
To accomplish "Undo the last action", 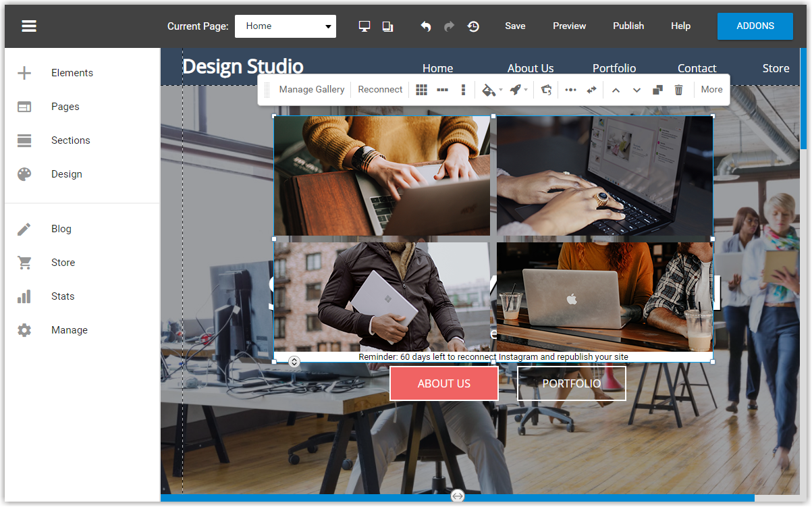I will point(425,26).
